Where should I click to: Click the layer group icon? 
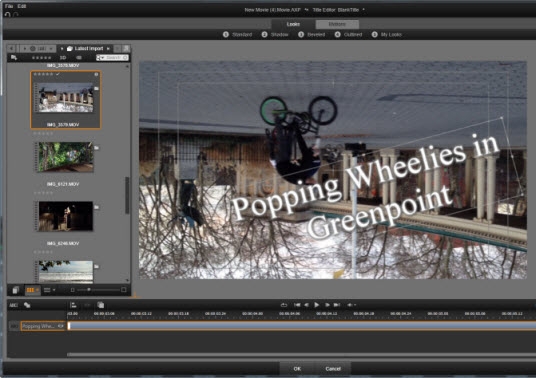[100, 305]
